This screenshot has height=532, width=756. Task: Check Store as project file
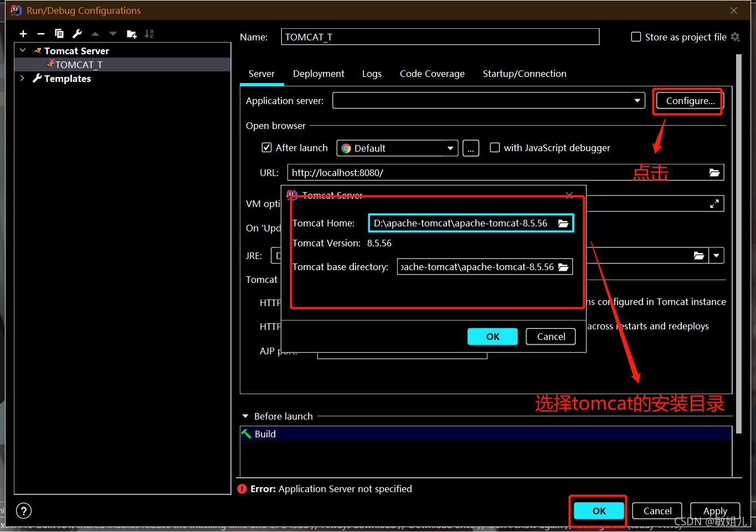pyautogui.click(x=636, y=37)
